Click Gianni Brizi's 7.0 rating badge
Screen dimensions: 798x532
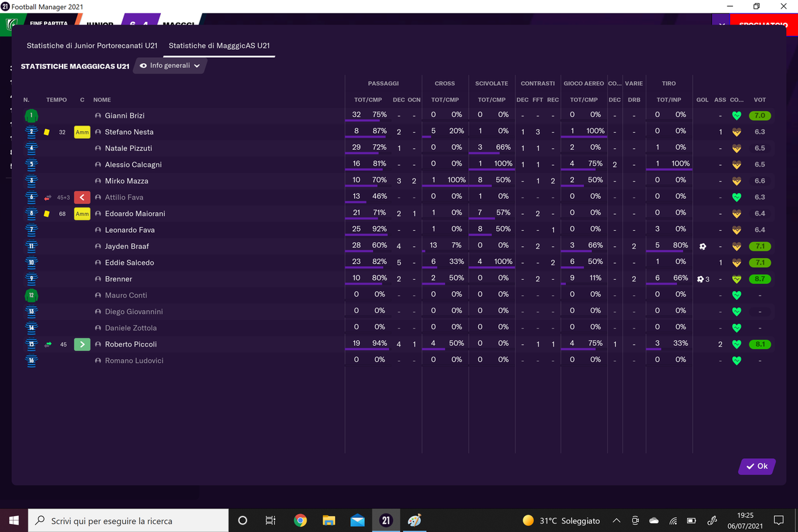[x=759, y=116]
